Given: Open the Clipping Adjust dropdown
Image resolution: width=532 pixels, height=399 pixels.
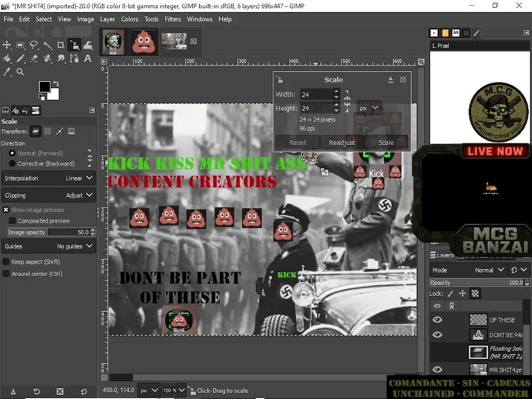Looking at the screenshot, I should coord(49,196).
